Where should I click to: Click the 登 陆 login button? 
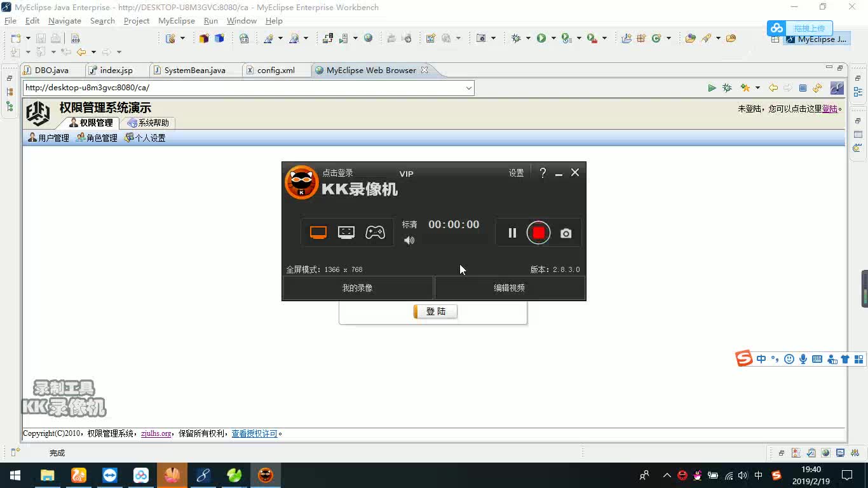(x=435, y=311)
